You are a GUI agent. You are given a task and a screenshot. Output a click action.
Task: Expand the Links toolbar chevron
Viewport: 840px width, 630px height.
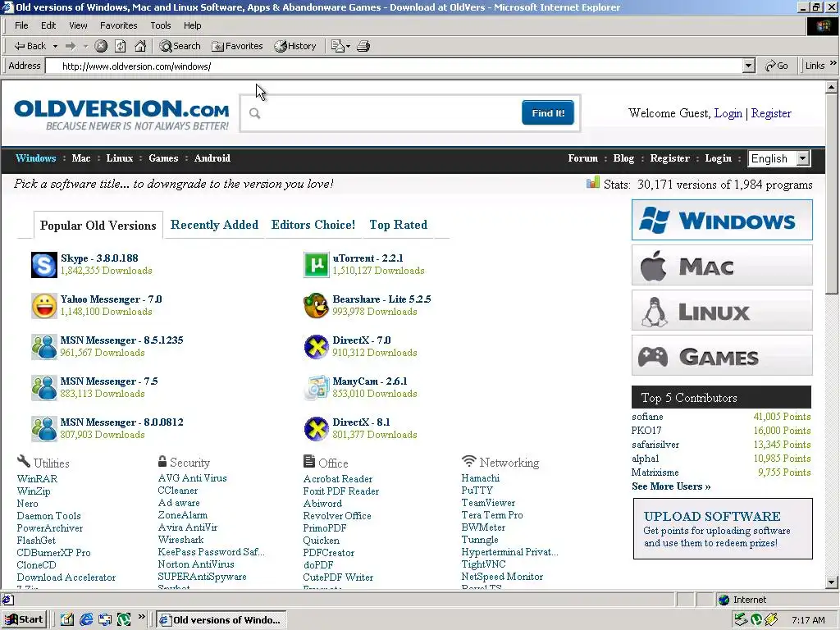pyautogui.click(x=833, y=64)
